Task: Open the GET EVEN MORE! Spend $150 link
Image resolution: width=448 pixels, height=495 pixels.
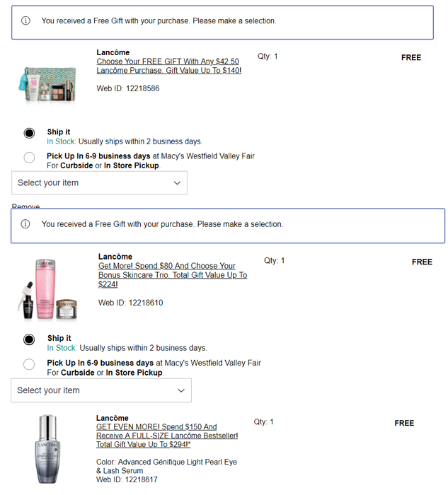Action: pyautogui.click(x=166, y=436)
